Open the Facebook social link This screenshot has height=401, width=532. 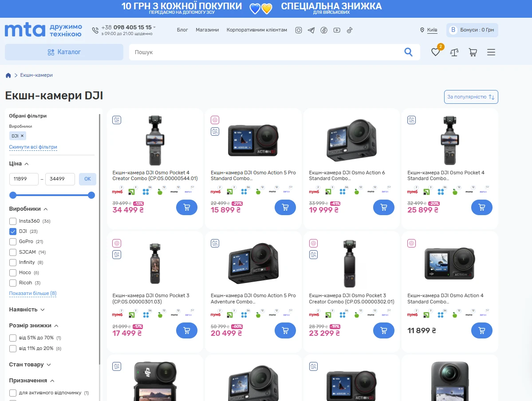[x=324, y=30]
